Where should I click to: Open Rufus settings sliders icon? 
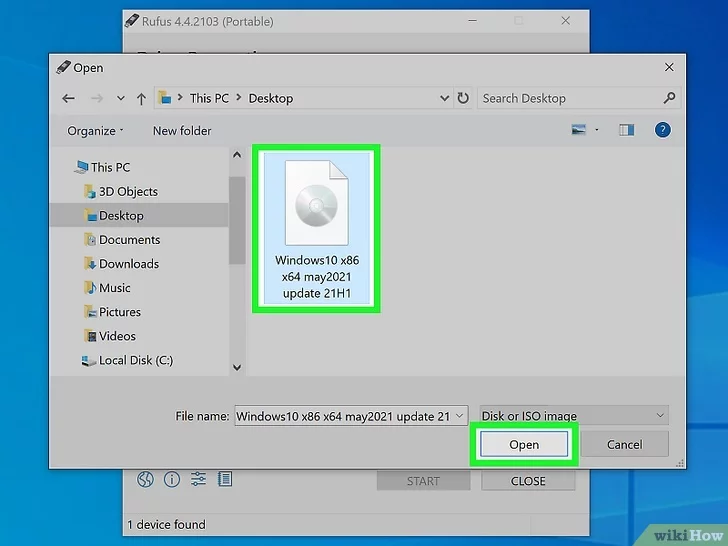198,479
